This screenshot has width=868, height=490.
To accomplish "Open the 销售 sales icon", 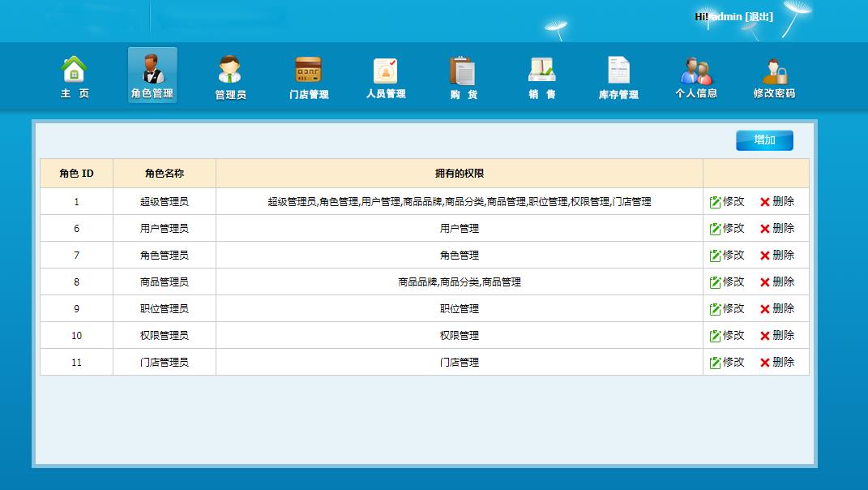I will pos(541,77).
